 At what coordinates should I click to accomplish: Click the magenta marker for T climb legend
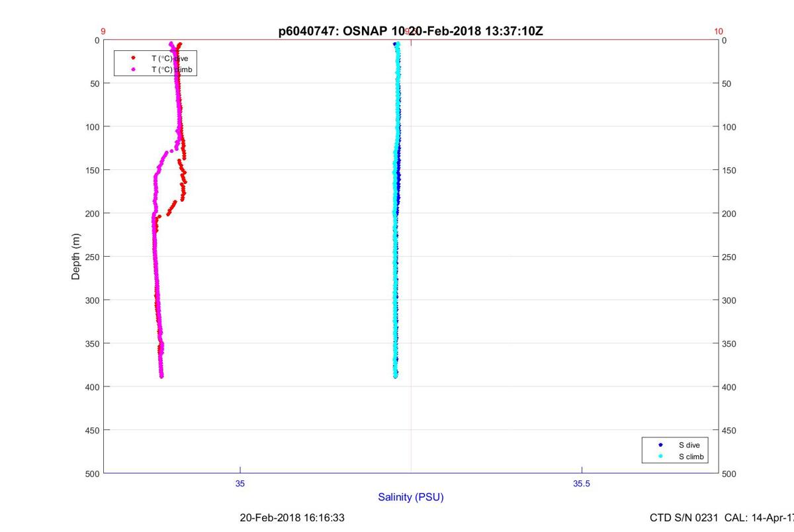click(x=134, y=69)
